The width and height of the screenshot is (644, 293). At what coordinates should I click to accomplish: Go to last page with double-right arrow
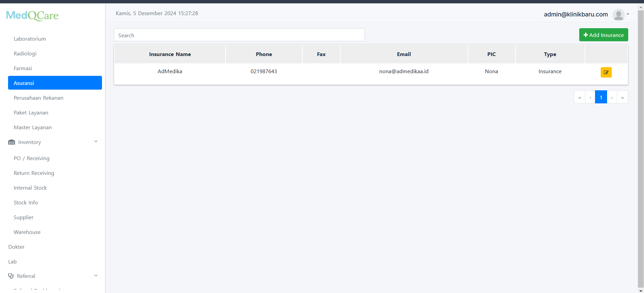click(x=622, y=97)
